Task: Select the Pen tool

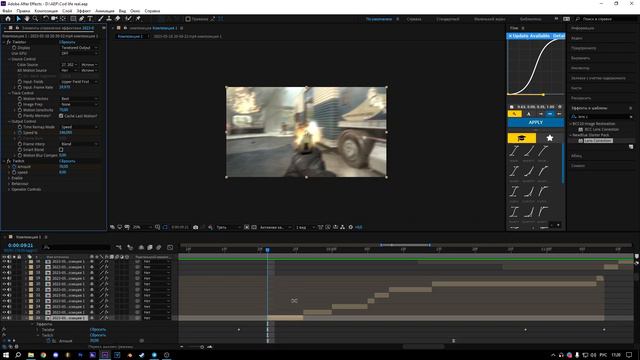Action: click(82, 19)
